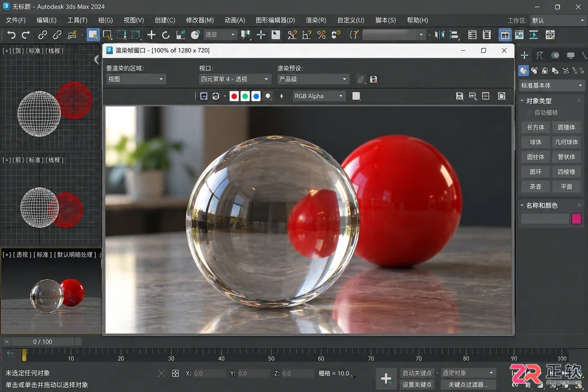The height and width of the screenshot is (392, 588).
Task: Click the 球体 button
Action: 536,142
